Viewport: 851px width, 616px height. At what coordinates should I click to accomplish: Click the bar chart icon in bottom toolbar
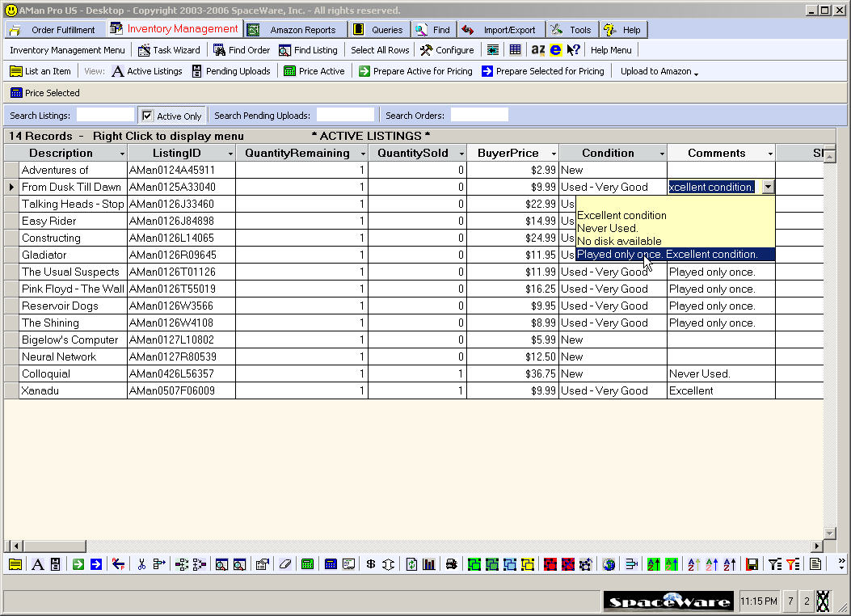pos(429,564)
